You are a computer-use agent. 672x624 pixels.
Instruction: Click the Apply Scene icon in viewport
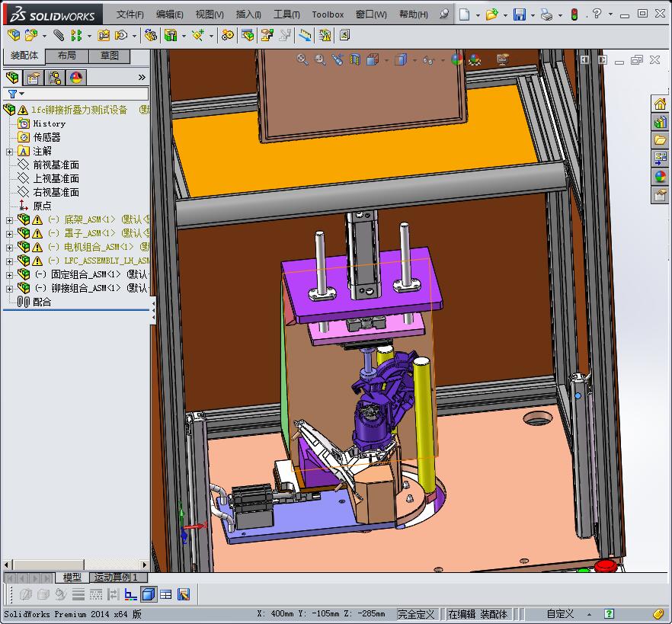(475, 59)
